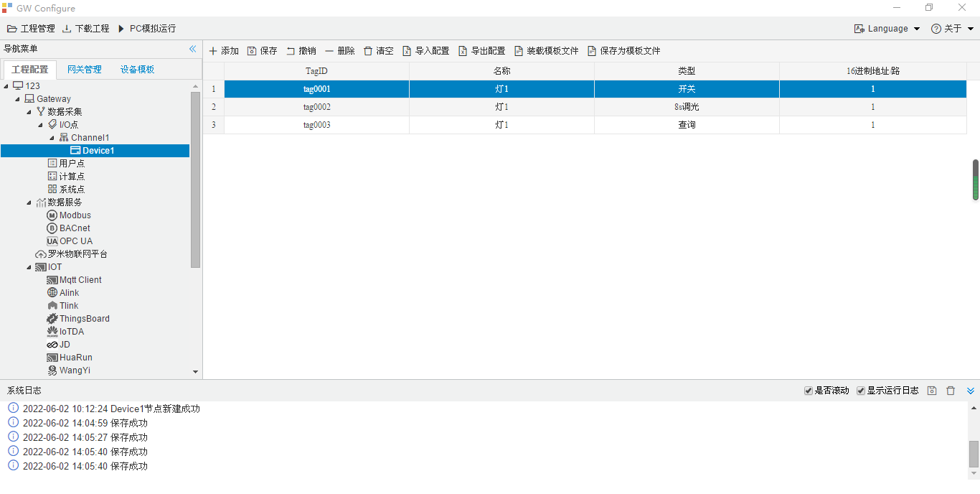Image resolution: width=980 pixels, height=494 pixels.
Task: Collapse the I/O点 tree node
Action: pyautogui.click(x=41, y=125)
